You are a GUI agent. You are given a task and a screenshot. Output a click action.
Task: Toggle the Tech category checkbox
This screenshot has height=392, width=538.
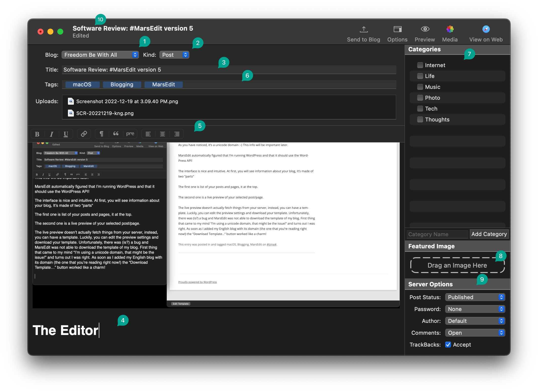coord(419,109)
